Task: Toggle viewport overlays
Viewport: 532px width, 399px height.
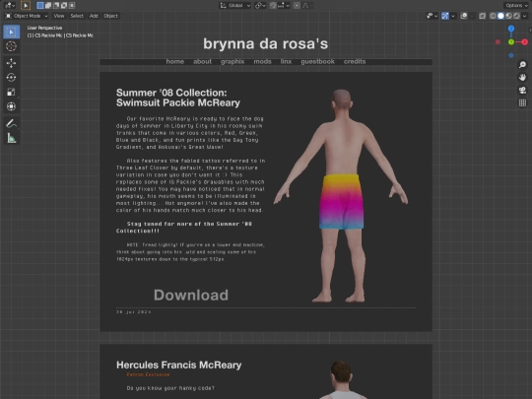Action: pos(464,16)
